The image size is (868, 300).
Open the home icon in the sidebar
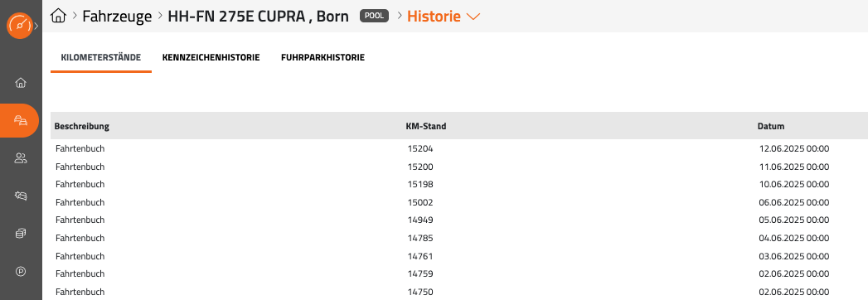[21, 83]
